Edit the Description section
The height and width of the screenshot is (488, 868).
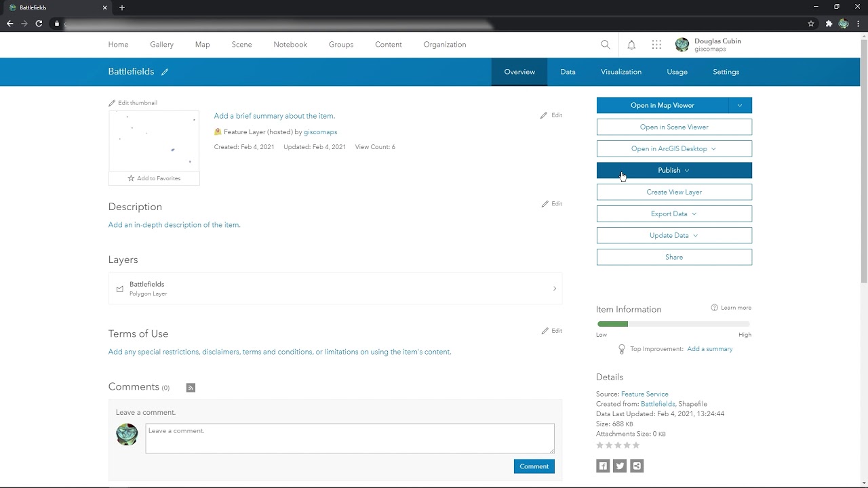(x=552, y=204)
